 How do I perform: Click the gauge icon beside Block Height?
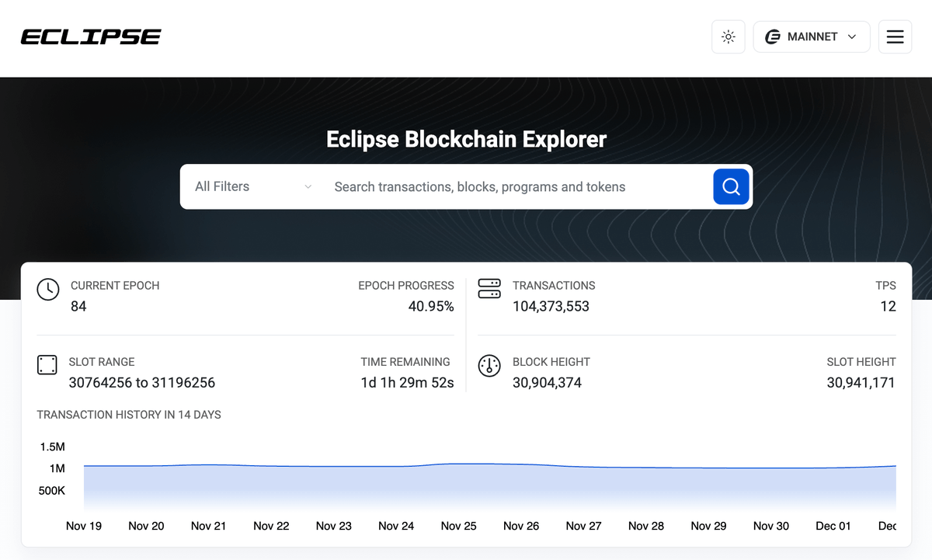coord(489,366)
